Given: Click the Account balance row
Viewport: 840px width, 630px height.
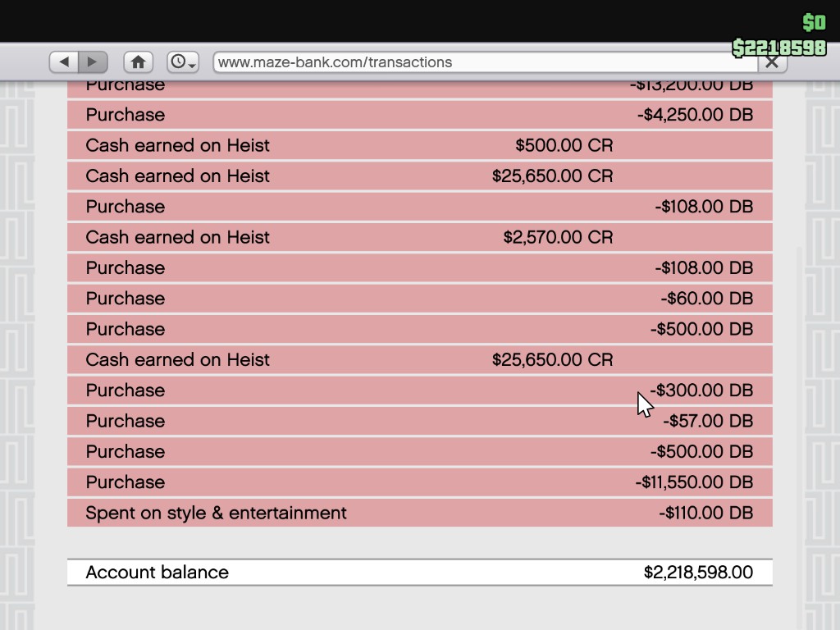Looking at the screenshot, I should [419, 573].
